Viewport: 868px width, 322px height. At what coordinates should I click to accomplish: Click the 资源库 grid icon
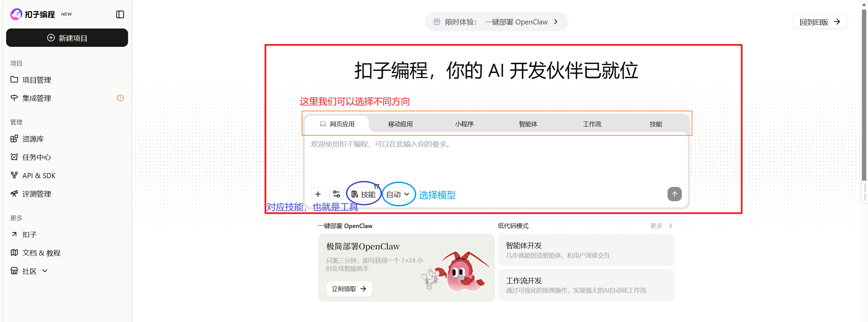pos(14,138)
